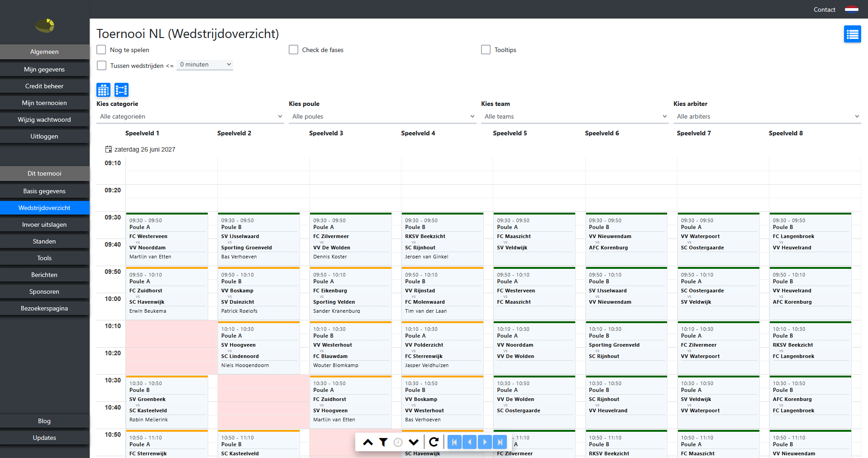Select match RKSV Beekzicht vs FC Langenbroek
This screenshot has height=458, width=868.
tap(810, 348)
